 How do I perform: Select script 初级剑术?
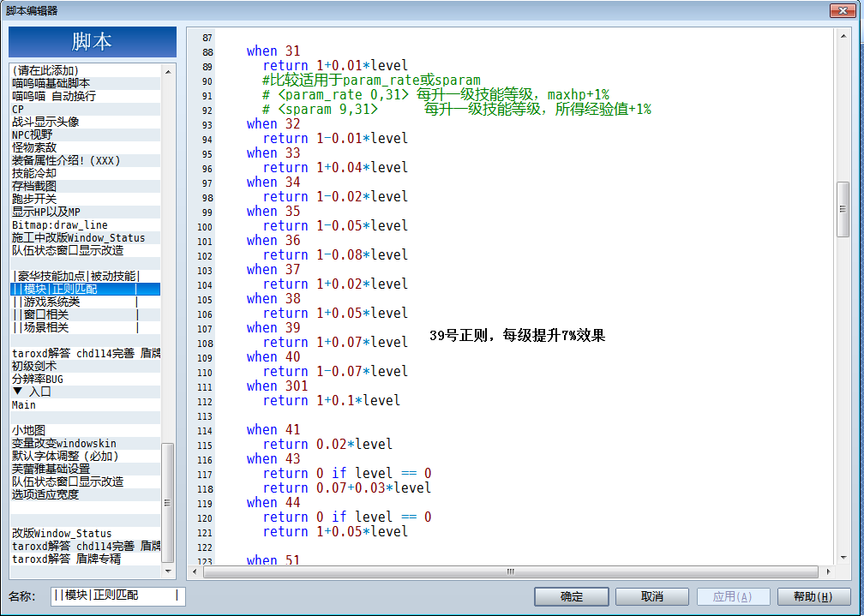click(x=86, y=366)
